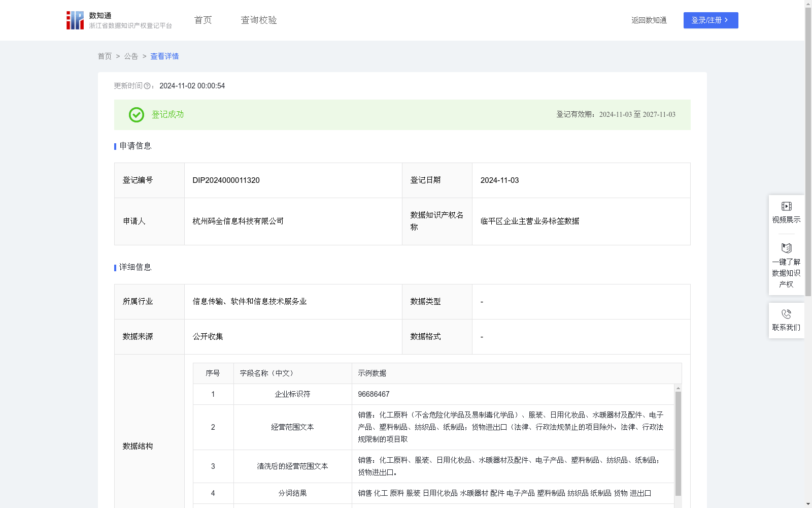
Task: Click registration number DIP2024000011320
Action: 226,180
